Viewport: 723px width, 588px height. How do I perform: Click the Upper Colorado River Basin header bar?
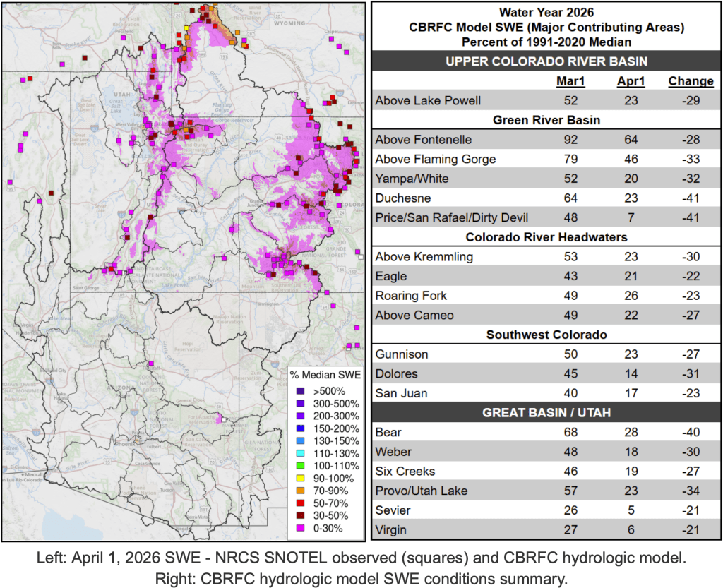tap(546, 61)
